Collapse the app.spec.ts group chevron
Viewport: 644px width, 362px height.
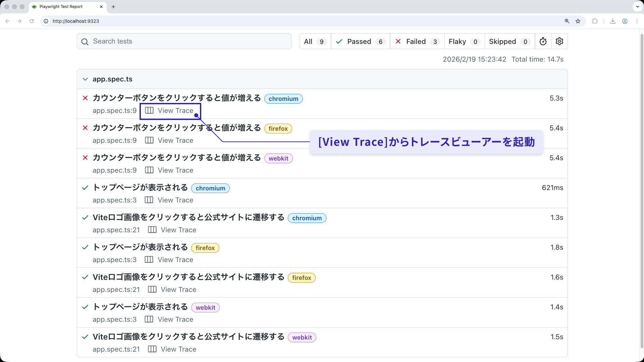85,79
